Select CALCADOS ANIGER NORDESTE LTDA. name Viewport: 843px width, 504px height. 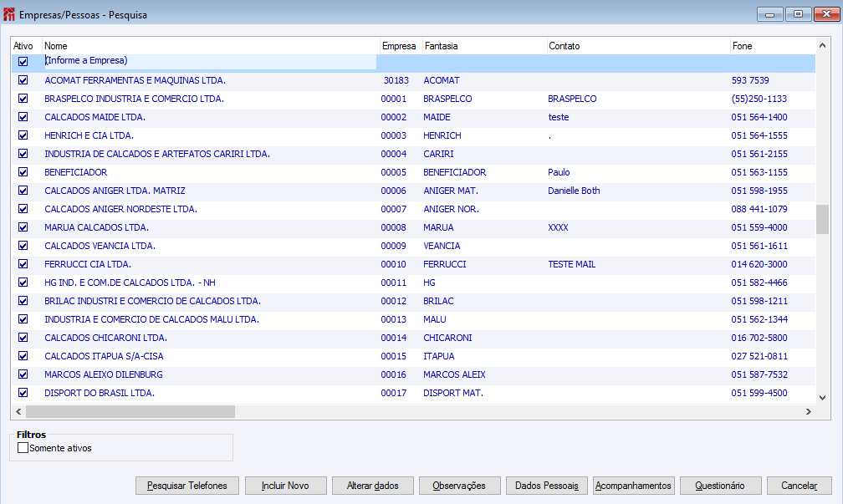tap(121, 209)
